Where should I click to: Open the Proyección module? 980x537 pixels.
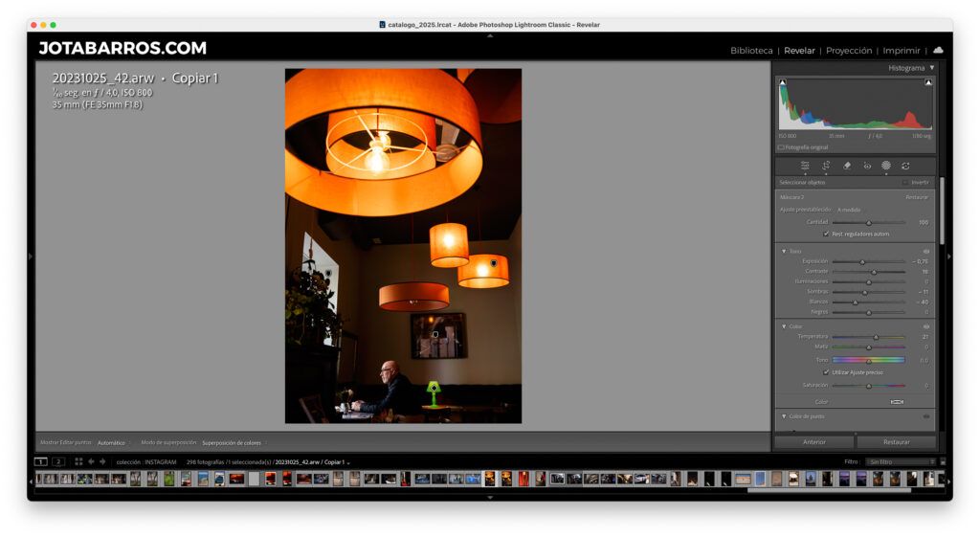[x=849, y=51]
